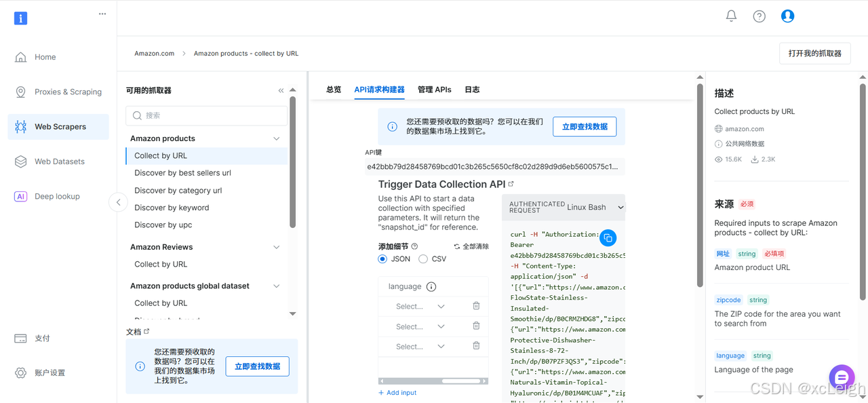
Task: Switch to the 日志 tab
Action: tap(472, 90)
